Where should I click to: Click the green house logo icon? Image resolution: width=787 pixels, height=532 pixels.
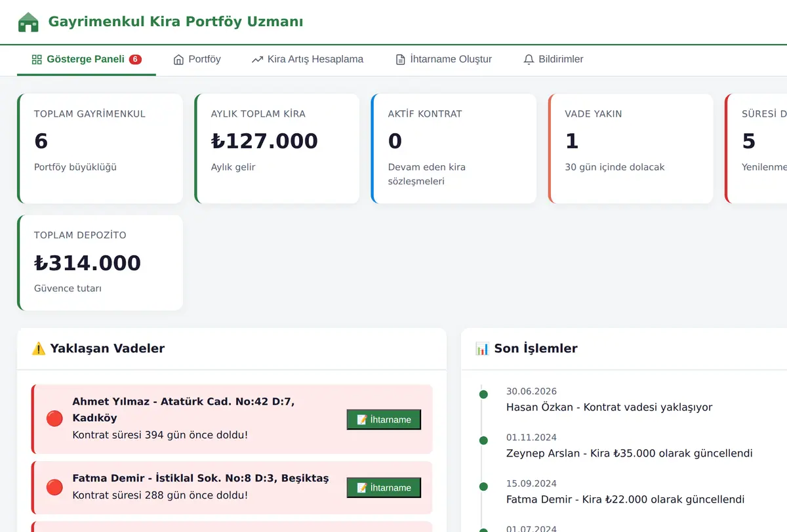pos(28,22)
